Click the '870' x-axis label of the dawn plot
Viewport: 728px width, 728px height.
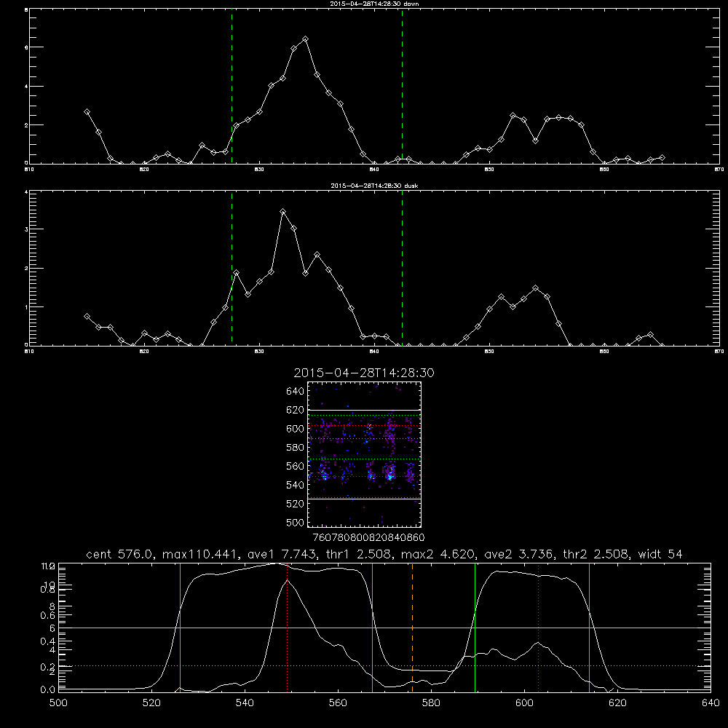click(x=719, y=170)
